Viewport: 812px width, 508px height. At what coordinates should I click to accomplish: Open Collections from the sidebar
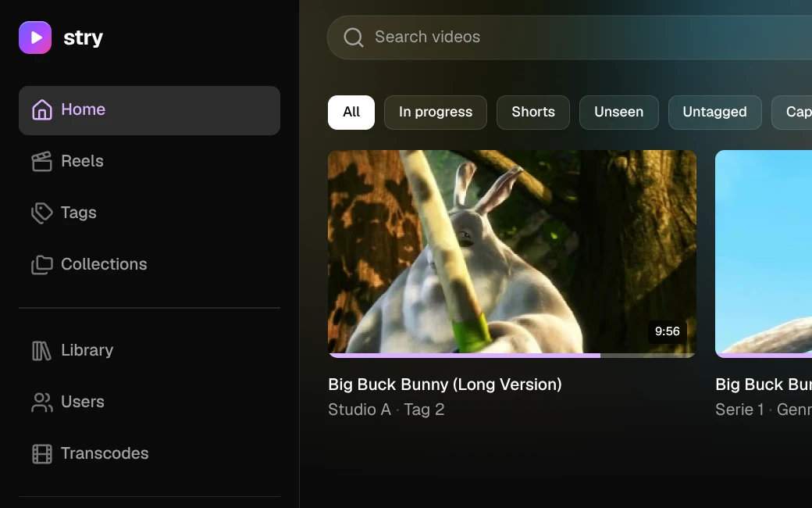149,264
